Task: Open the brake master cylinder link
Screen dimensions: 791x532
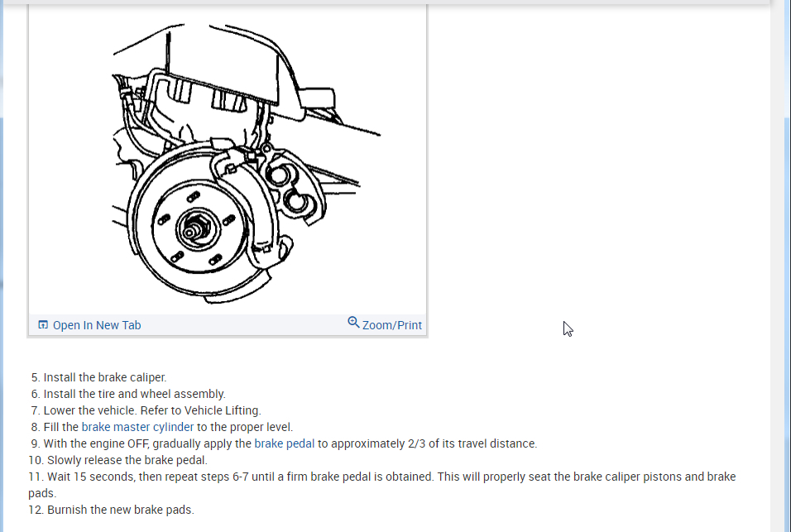Action: tap(137, 427)
